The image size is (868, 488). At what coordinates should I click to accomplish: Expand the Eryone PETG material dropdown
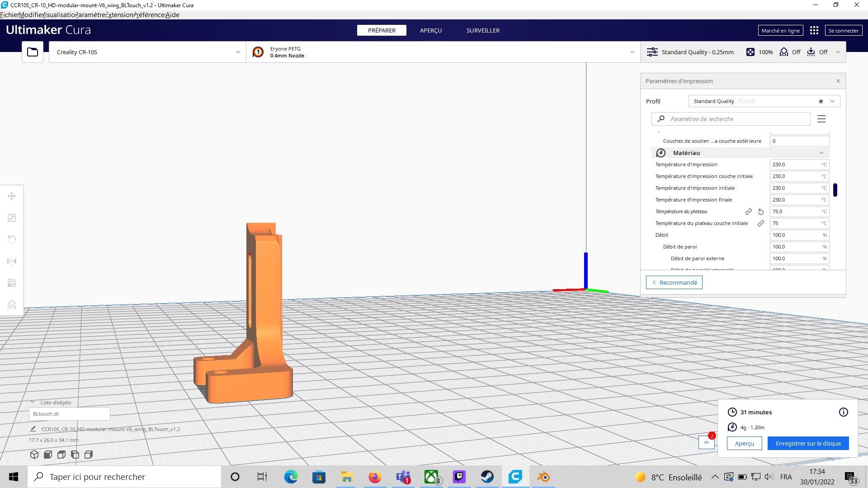click(x=443, y=52)
